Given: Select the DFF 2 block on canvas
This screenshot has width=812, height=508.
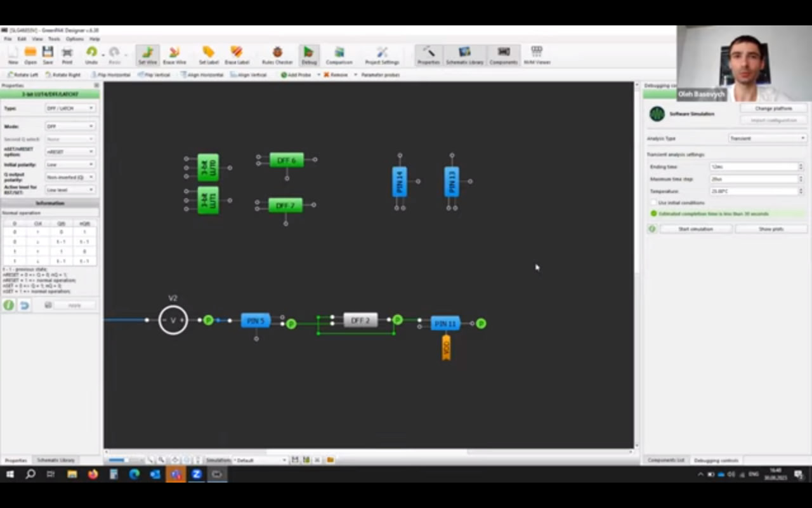Looking at the screenshot, I should pyautogui.click(x=360, y=321).
